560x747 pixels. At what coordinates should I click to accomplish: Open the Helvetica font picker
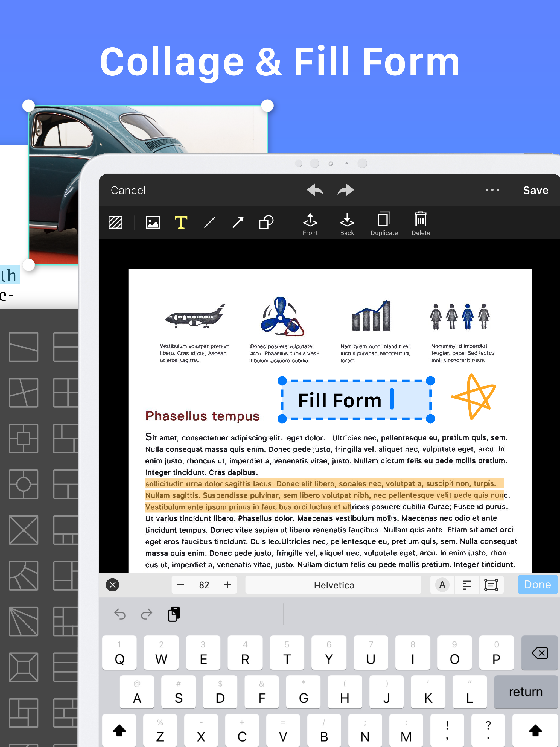(333, 585)
